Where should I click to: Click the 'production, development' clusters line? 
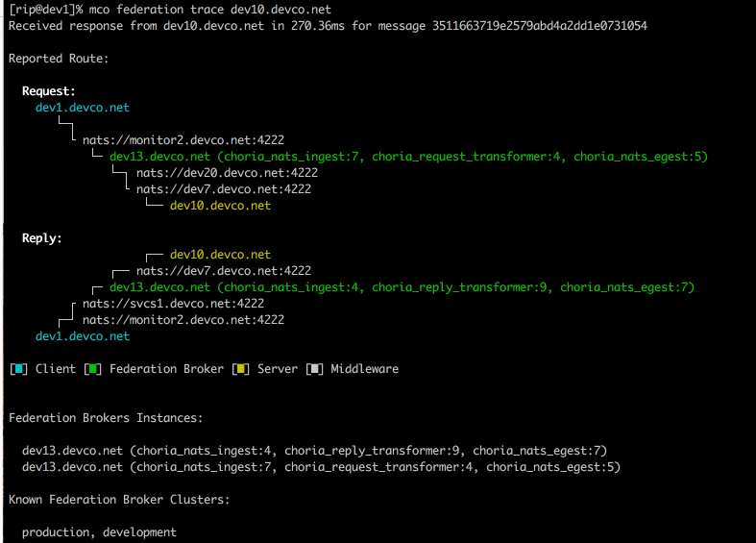99,532
